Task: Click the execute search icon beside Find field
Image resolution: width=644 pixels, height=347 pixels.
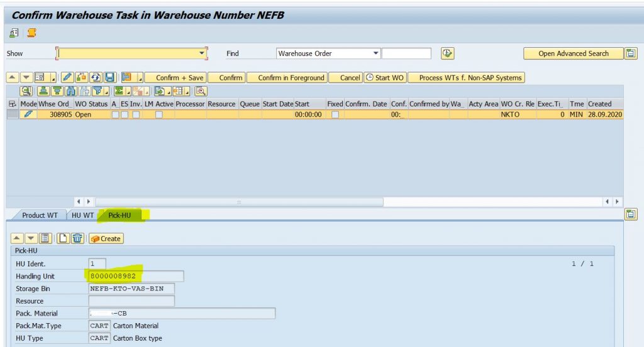Action: tap(447, 53)
